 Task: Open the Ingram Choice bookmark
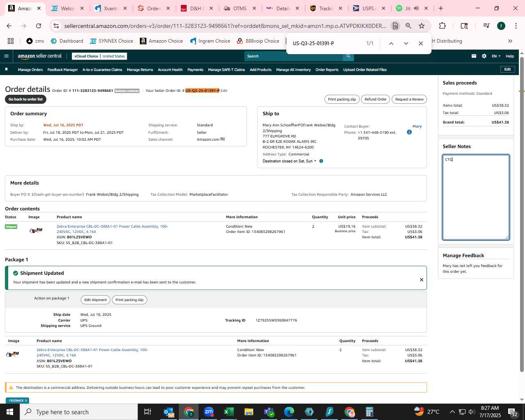[x=210, y=41]
